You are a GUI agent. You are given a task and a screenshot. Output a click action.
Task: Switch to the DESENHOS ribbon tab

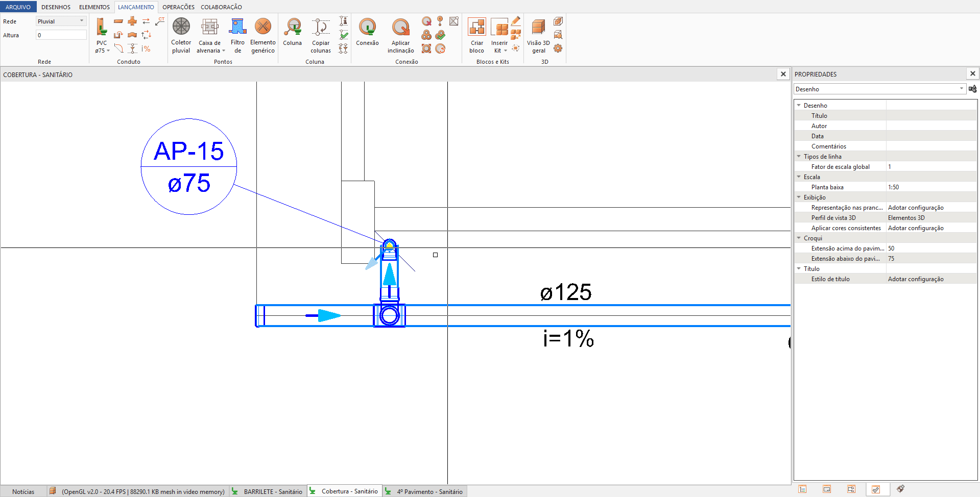coord(56,7)
